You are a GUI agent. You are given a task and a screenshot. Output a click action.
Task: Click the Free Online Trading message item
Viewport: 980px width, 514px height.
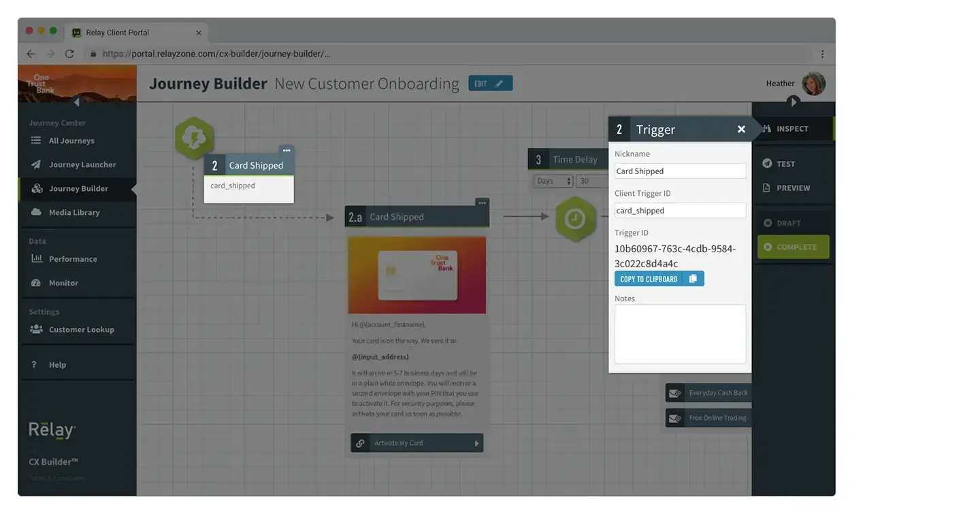708,418
